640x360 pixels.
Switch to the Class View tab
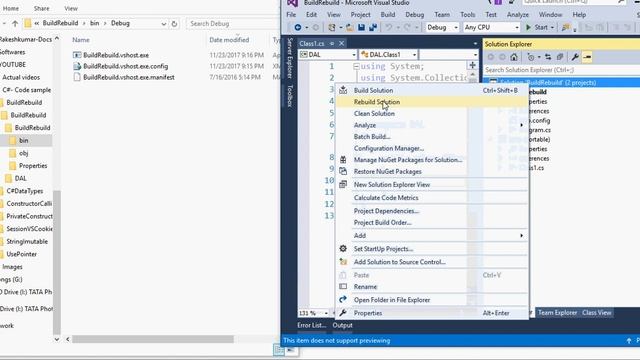(x=597, y=313)
